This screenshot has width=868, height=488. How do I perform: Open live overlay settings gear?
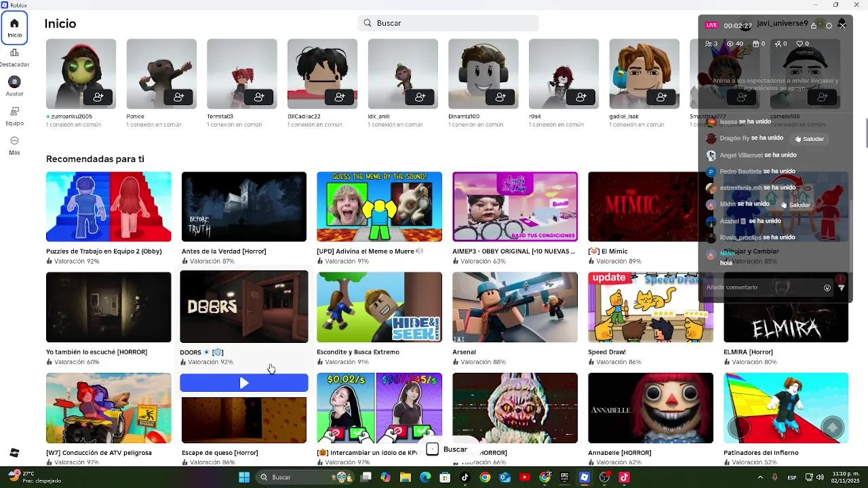tap(829, 26)
